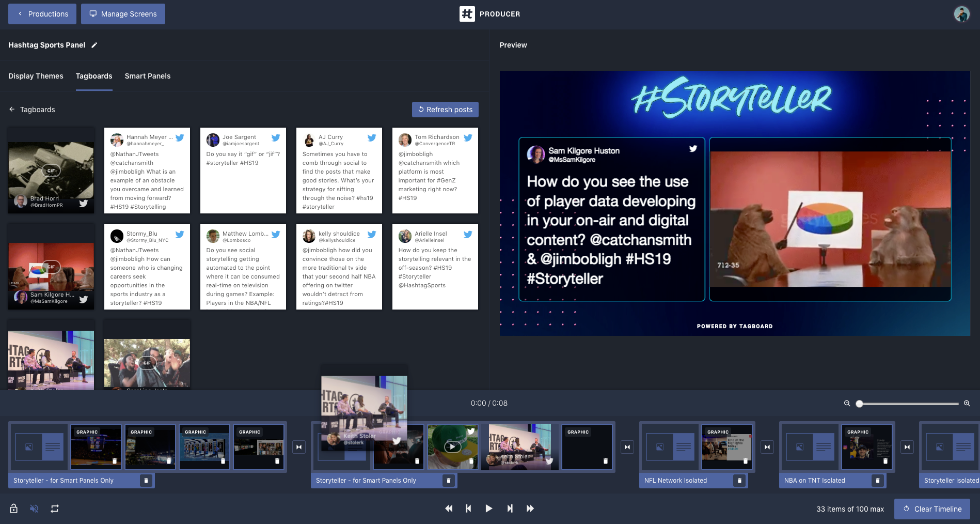The height and width of the screenshot is (524, 980).
Task: Click the NFL Network Isolated group label
Action: pyautogui.click(x=675, y=481)
